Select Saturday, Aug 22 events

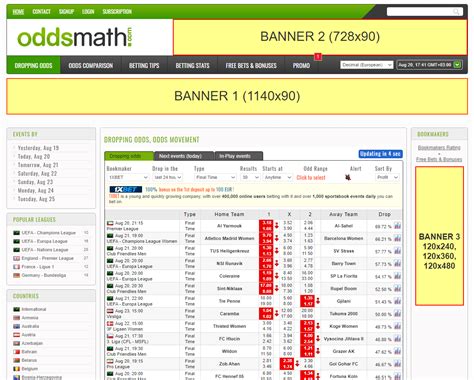point(37,174)
